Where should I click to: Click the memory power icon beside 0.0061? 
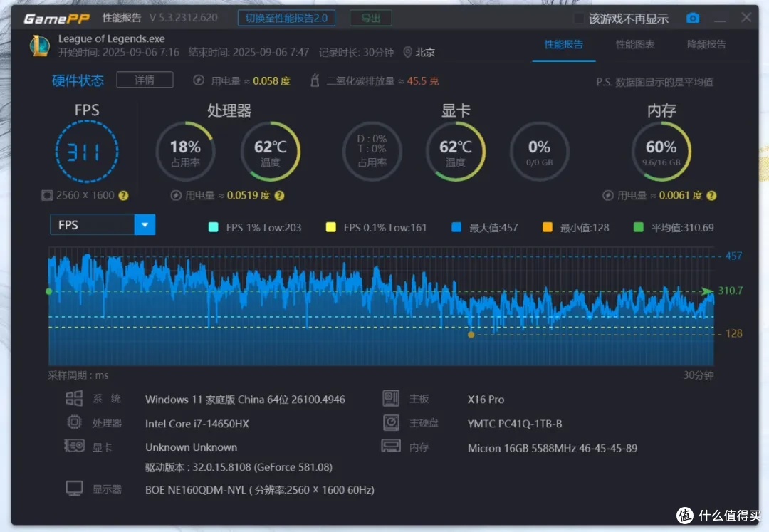(607, 196)
